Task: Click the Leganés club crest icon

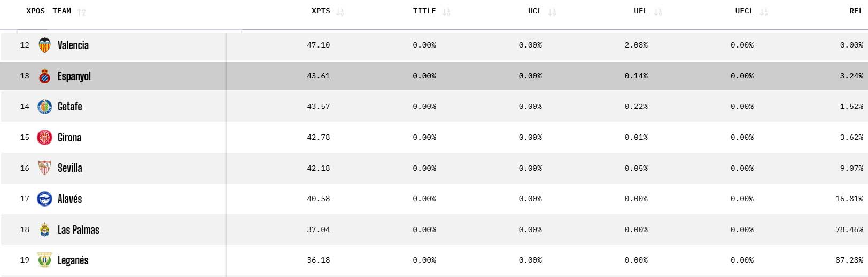Action: point(45,260)
